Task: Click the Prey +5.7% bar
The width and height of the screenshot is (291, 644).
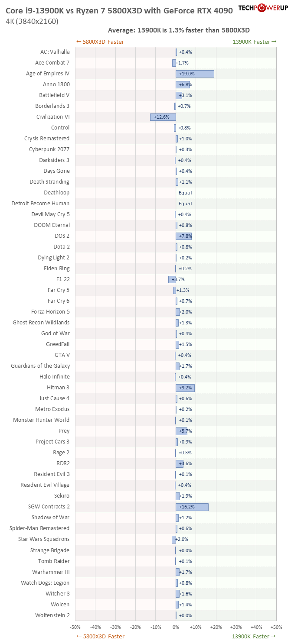Action: pos(181,431)
